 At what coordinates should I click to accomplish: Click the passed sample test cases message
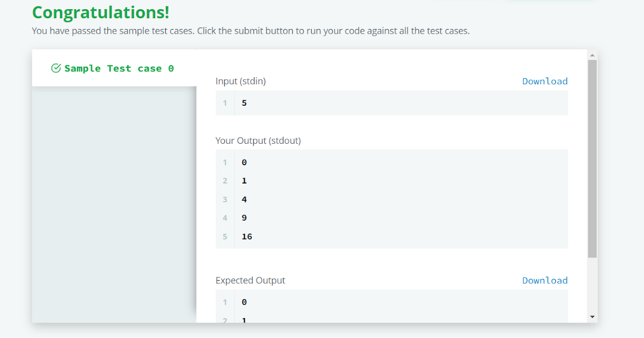coord(251,31)
